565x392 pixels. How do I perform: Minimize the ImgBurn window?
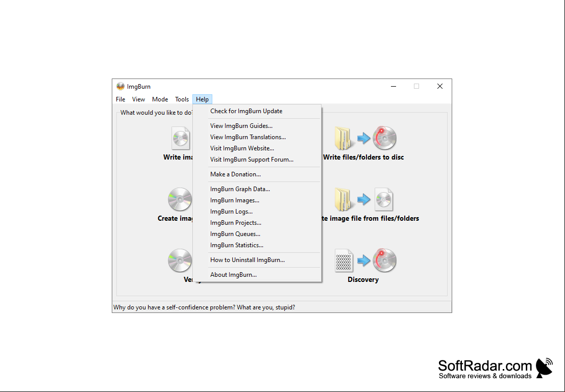tap(394, 86)
